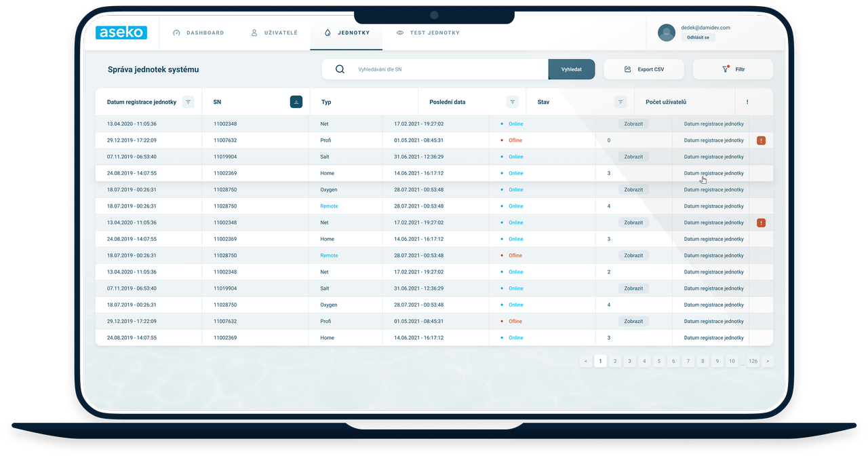Click the SN column sort icon
868x456 pixels.
pyautogui.click(x=296, y=102)
